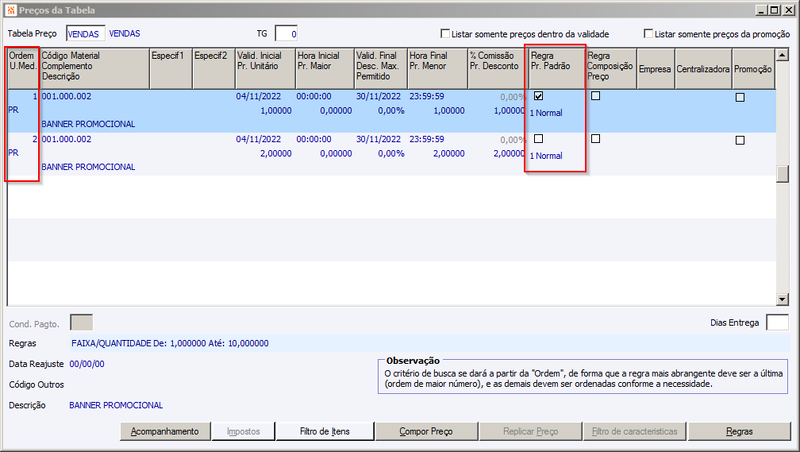Open the Regras button

click(739, 432)
